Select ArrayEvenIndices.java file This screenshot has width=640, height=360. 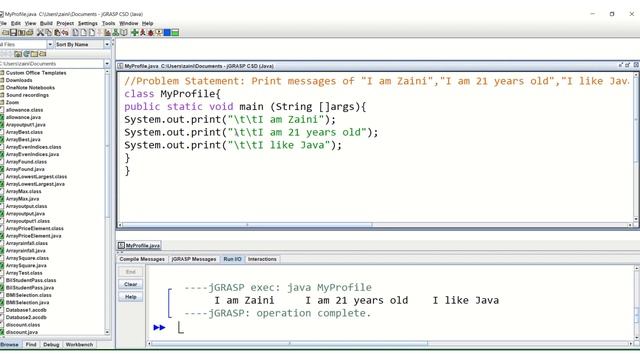pyautogui.click(x=32, y=154)
